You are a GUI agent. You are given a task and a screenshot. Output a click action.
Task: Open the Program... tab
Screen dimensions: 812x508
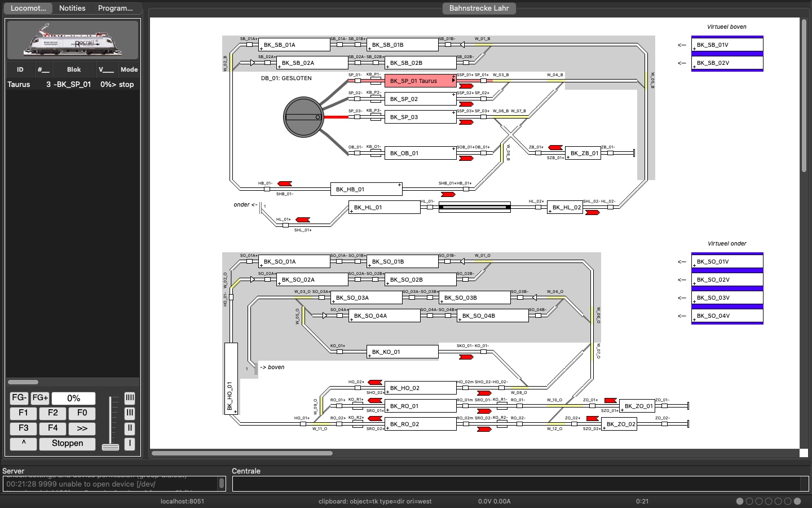coord(116,8)
